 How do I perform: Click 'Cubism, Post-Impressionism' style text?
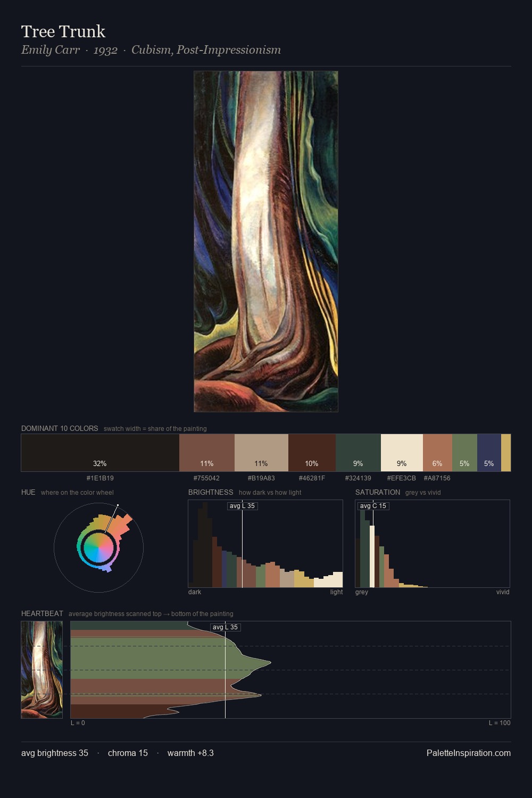tap(206, 50)
